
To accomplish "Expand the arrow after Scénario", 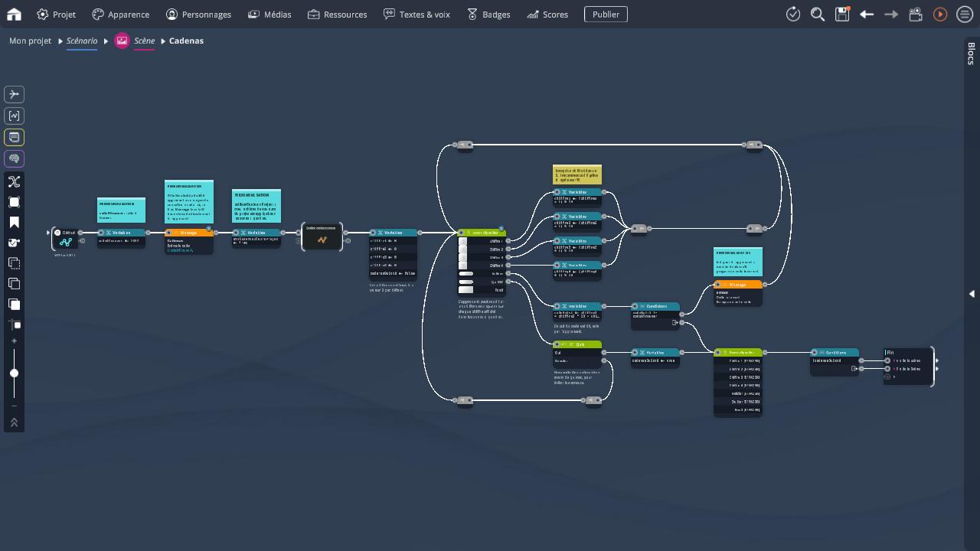I will tap(106, 41).
